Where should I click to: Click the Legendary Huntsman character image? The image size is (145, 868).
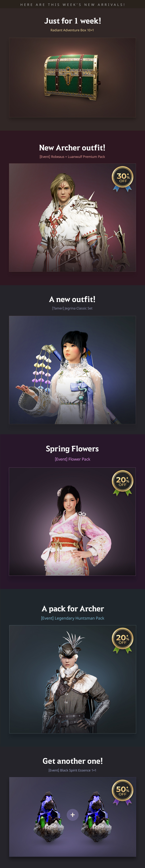click(x=72, y=679)
